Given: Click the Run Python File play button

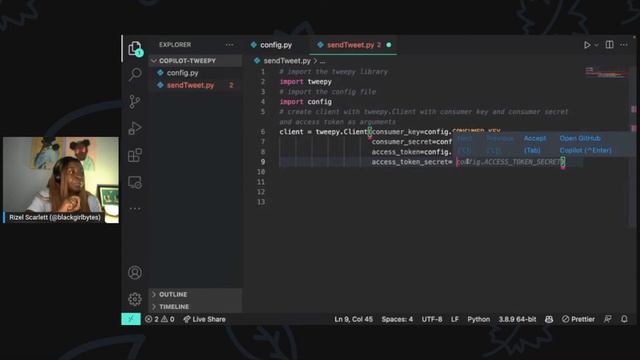Looking at the screenshot, I should [587, 45].
